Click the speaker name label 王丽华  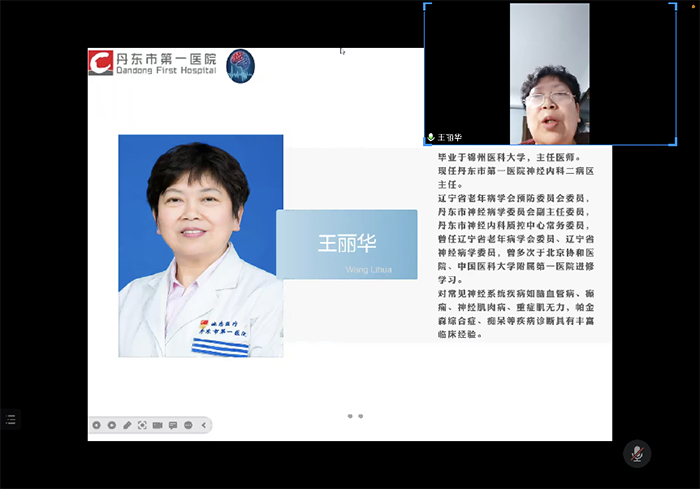pos(450,137)
